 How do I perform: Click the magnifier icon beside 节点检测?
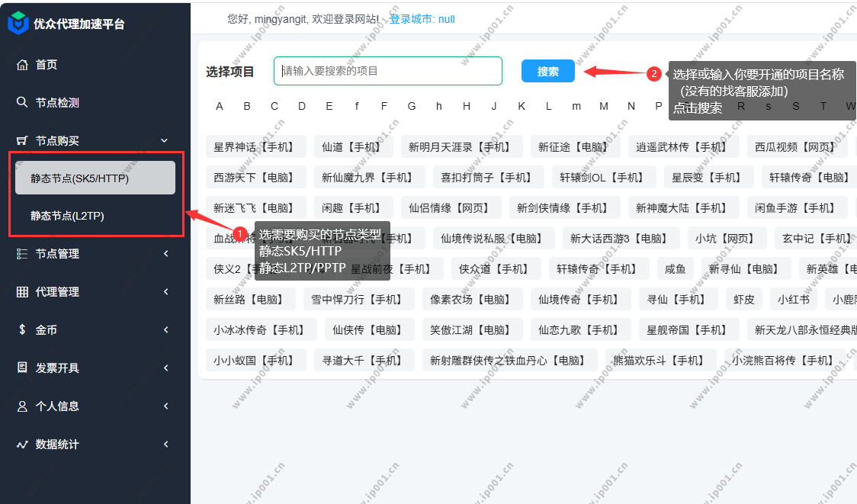[22, 102]
